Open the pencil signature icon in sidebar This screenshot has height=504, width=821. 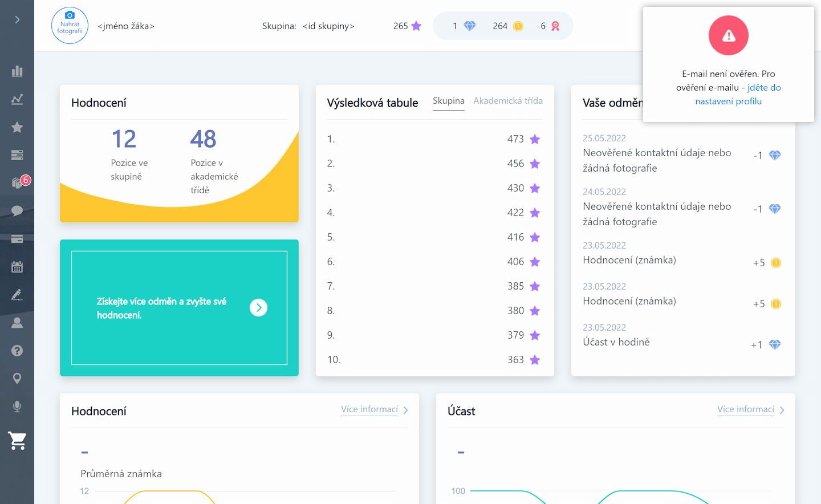point(17,295)
